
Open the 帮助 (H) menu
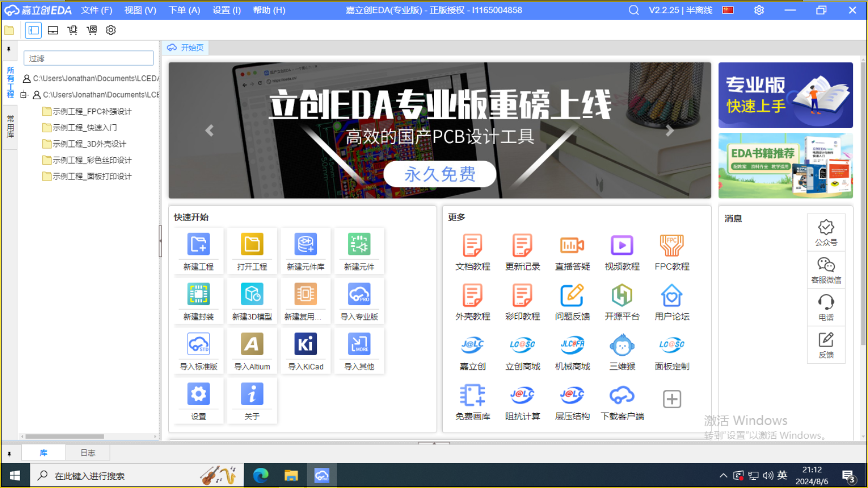[x=269, y=10]
